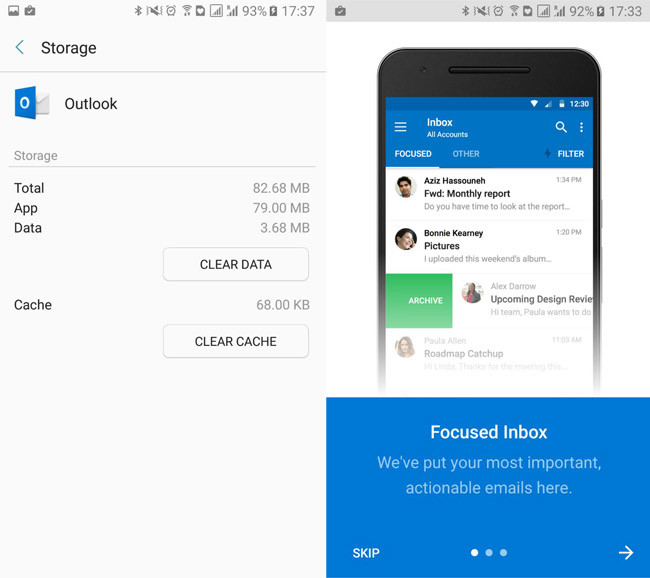Select the third onboarding page dot
This screenshot has height=578, width=650.
tap(503, 552)
